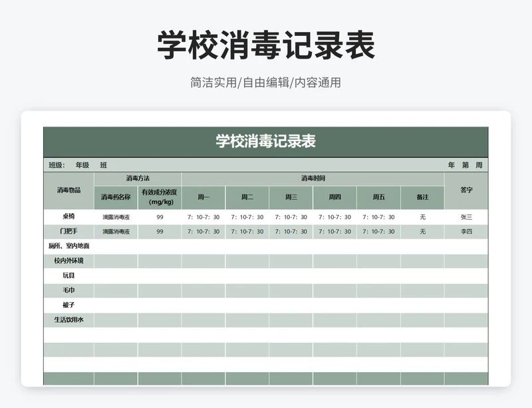Click 滴露消毒液 in the 桌椅 row

point(116,217)
